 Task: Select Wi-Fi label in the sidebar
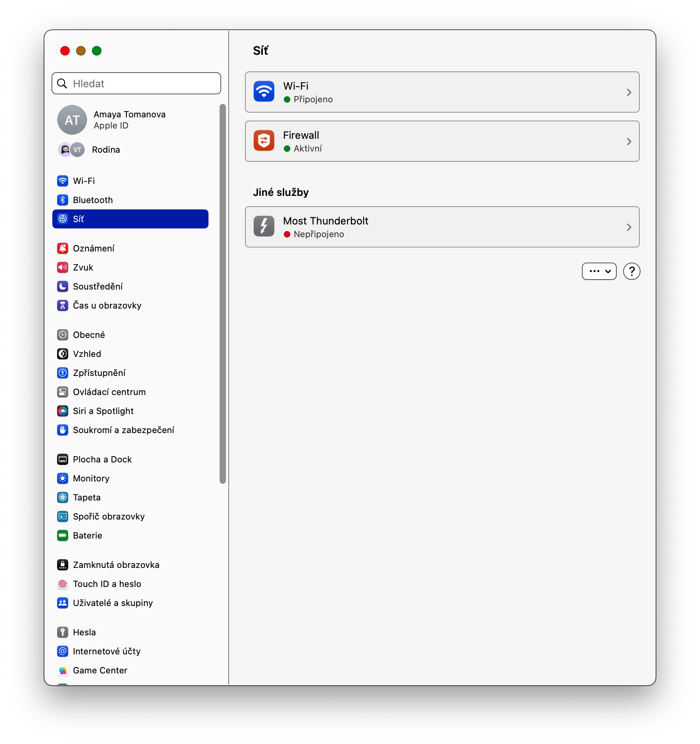[84, 181]
